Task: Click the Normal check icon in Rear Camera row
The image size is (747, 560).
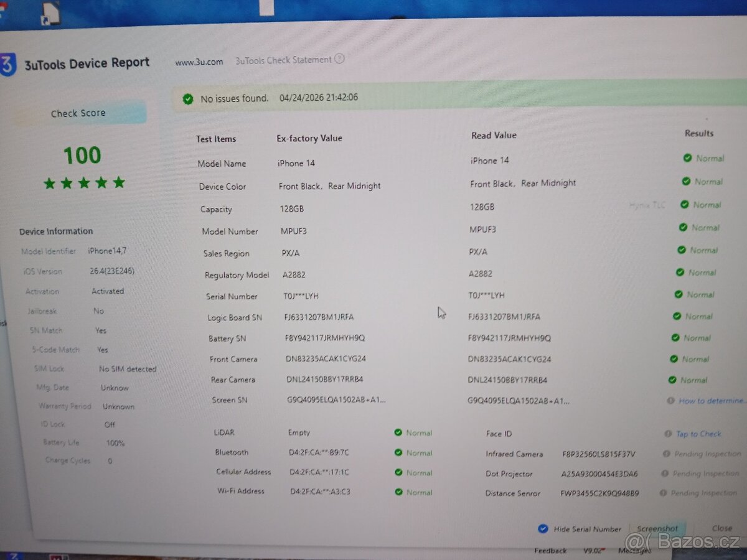Action: coord(672,380)
